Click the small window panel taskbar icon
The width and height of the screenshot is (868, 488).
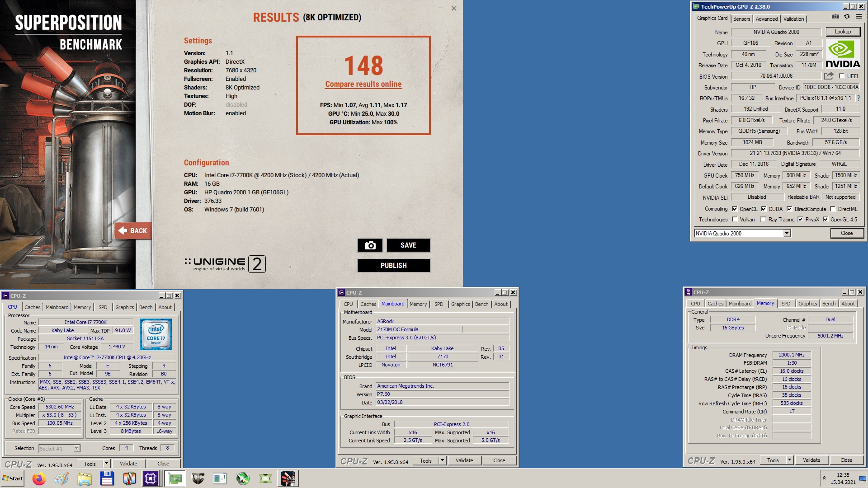pos(220,479)
